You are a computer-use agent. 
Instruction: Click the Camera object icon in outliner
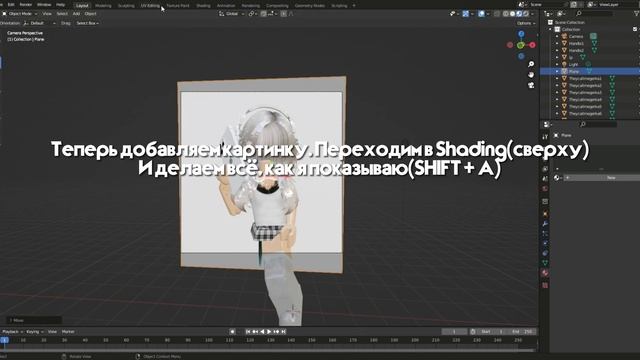(x=564, y=36)
